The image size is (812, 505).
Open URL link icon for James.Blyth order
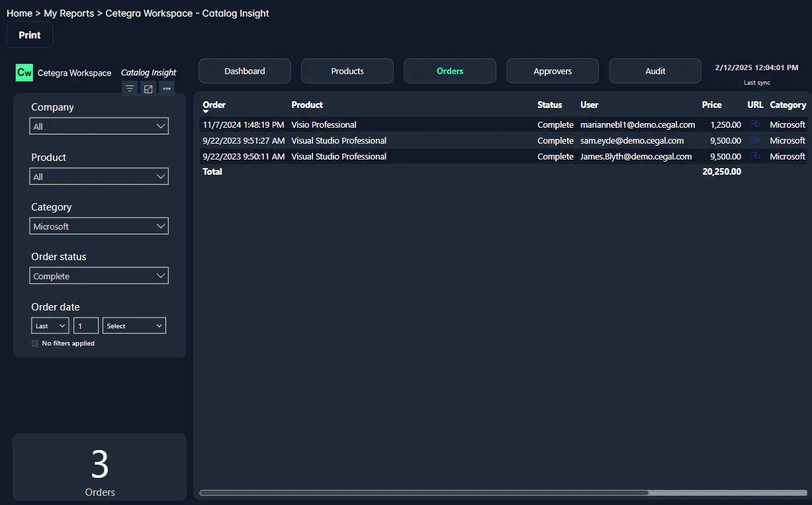click(755, 156)
